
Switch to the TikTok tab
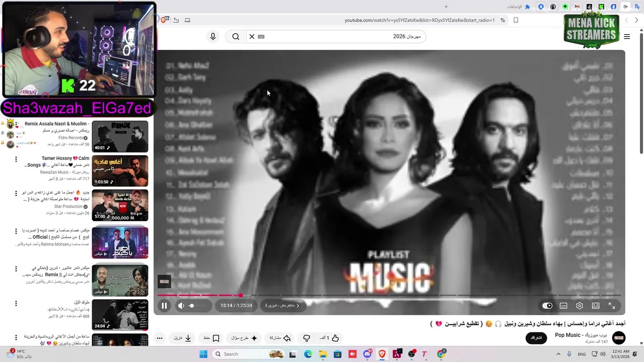tap(589, 7)
